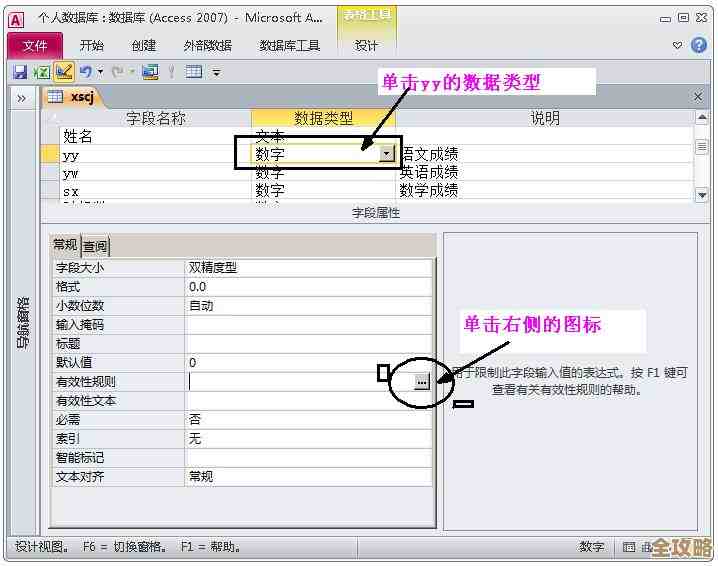The image size is (718, 566).
Task: Open the data type dropdown for yy
Action: 386,154
